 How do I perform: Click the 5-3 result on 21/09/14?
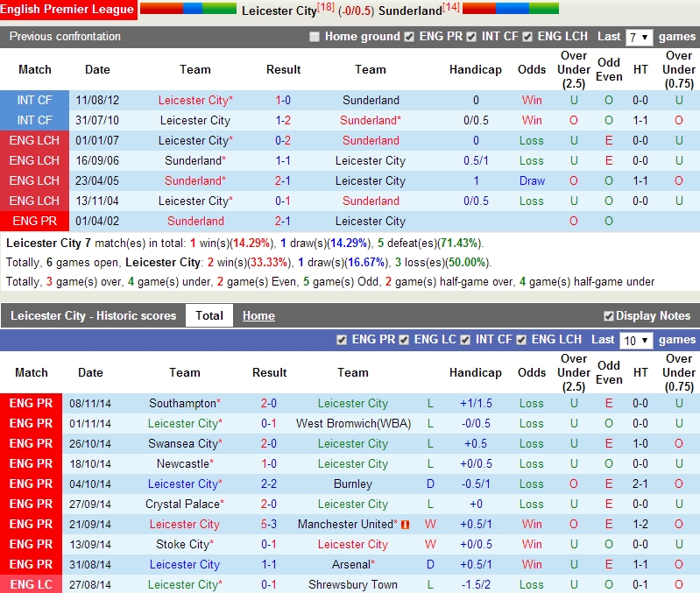pyautogui.click(x=269, y=525)
